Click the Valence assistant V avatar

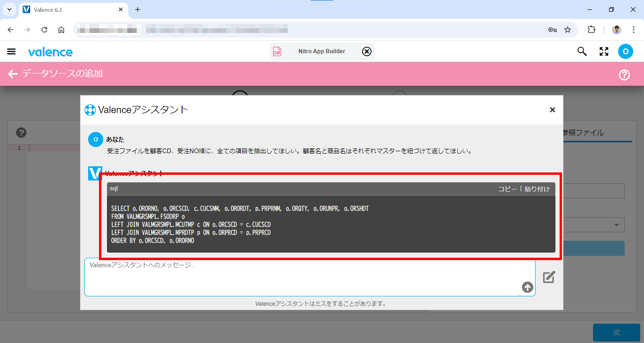(95, 173)
